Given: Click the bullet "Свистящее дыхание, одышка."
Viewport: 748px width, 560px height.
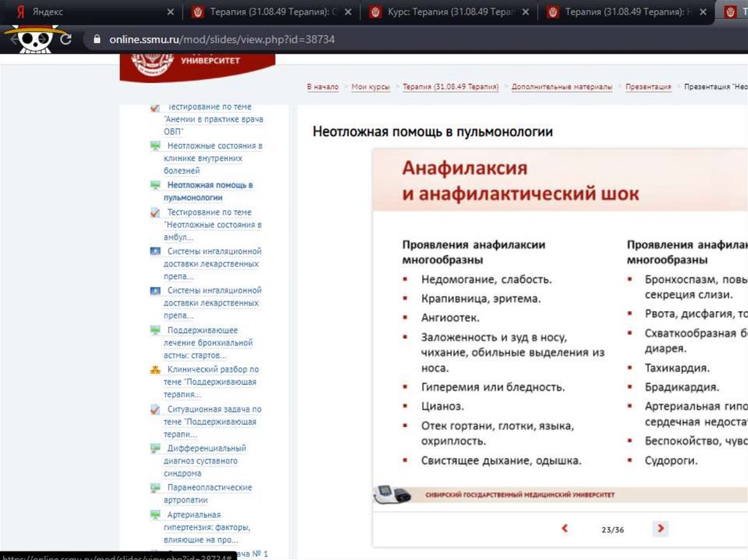Looking at the screenshot, I should click(501, 461).
